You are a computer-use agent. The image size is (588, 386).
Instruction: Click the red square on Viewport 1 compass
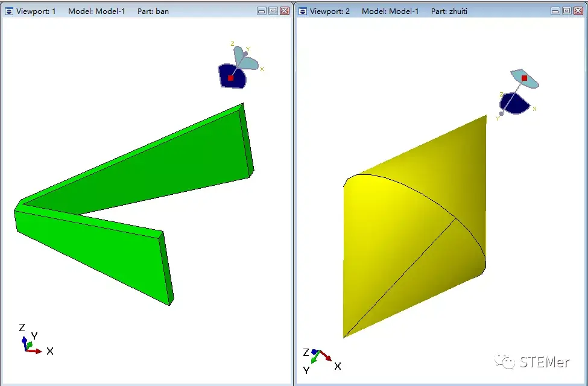point(230,78)
